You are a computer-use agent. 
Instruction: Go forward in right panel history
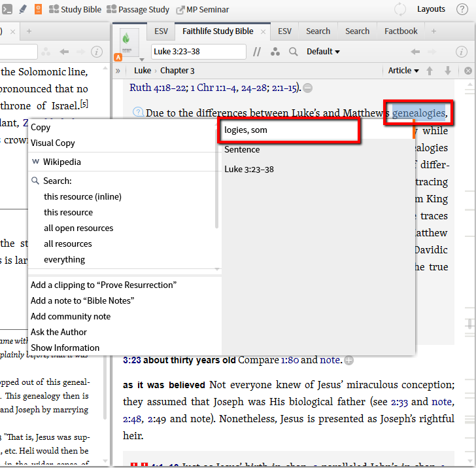432,52
